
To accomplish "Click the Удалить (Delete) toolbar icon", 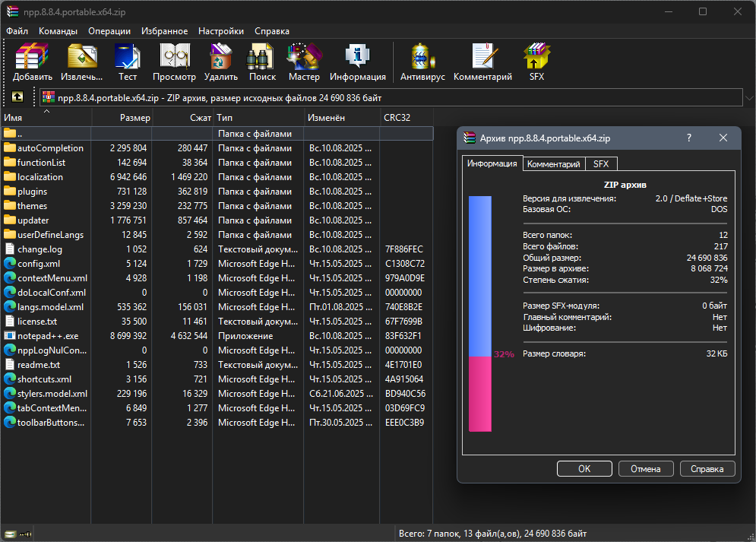I will point(221,56).
